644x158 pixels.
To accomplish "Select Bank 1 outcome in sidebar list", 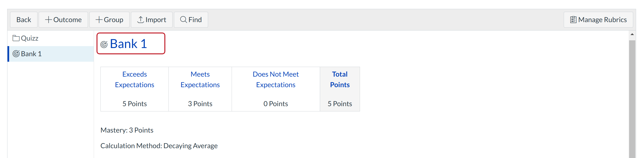I will point(31,54).
